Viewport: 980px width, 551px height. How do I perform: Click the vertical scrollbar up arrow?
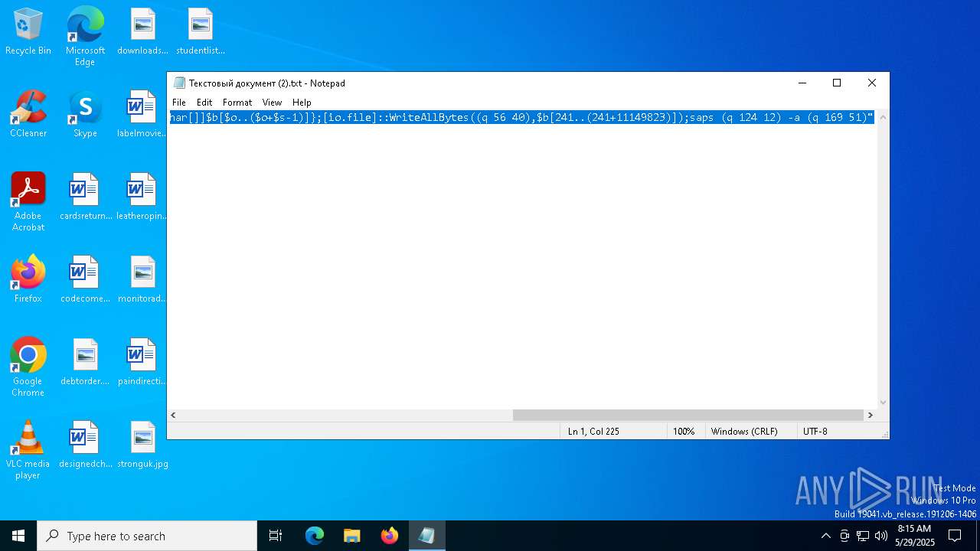tap(883, 117)
